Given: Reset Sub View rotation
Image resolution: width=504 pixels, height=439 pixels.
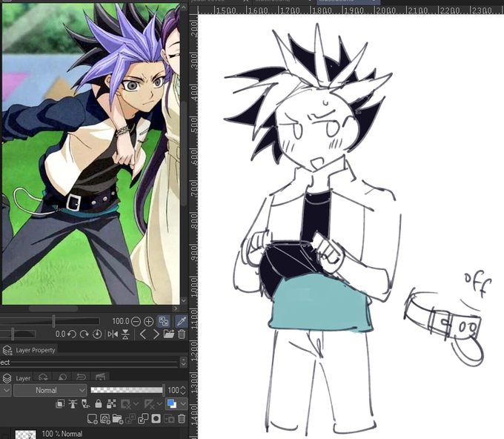Looking at the screenshot, I should tap(97, 334).
